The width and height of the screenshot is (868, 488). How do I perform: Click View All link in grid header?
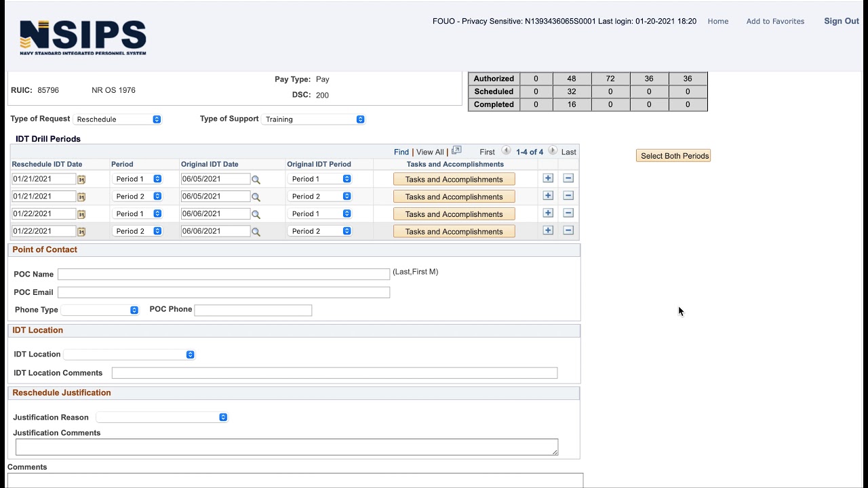[x=430, y=152]
